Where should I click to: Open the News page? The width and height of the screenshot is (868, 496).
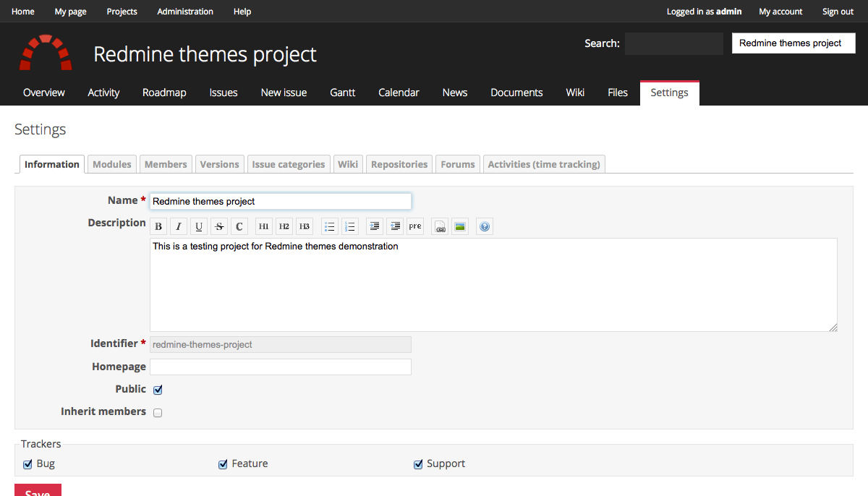pos(455,93)
